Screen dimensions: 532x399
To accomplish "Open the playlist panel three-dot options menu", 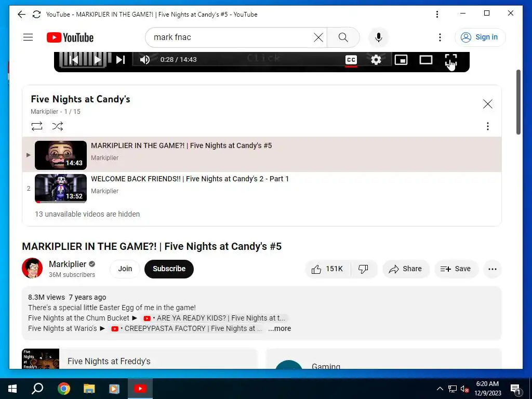I will click(x=487, y=126).
